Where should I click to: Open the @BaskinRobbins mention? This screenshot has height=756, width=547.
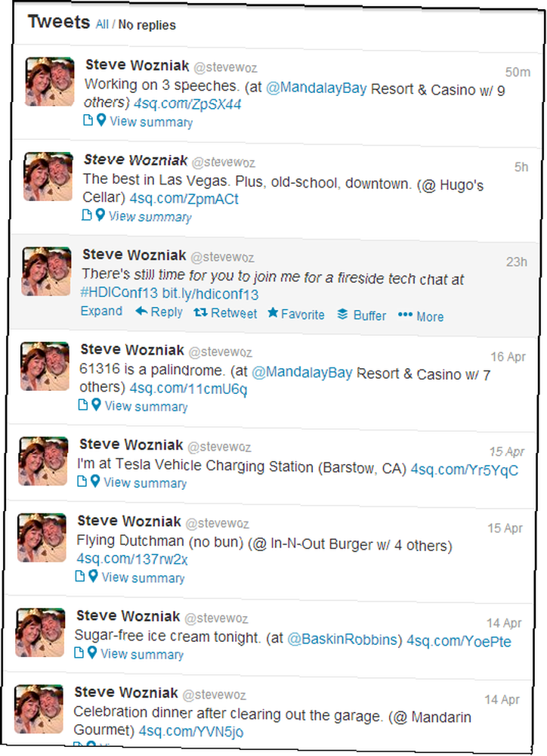pyautogui.click(x=343, y=640)
